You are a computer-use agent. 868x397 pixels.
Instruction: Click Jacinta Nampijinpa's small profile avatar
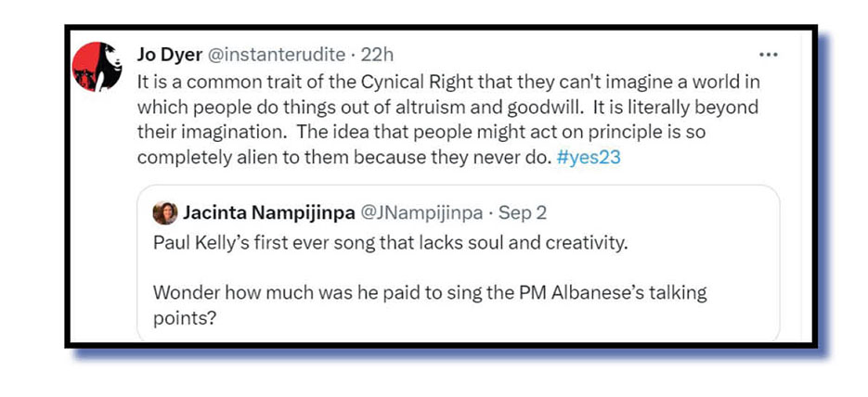coord(165,212)
